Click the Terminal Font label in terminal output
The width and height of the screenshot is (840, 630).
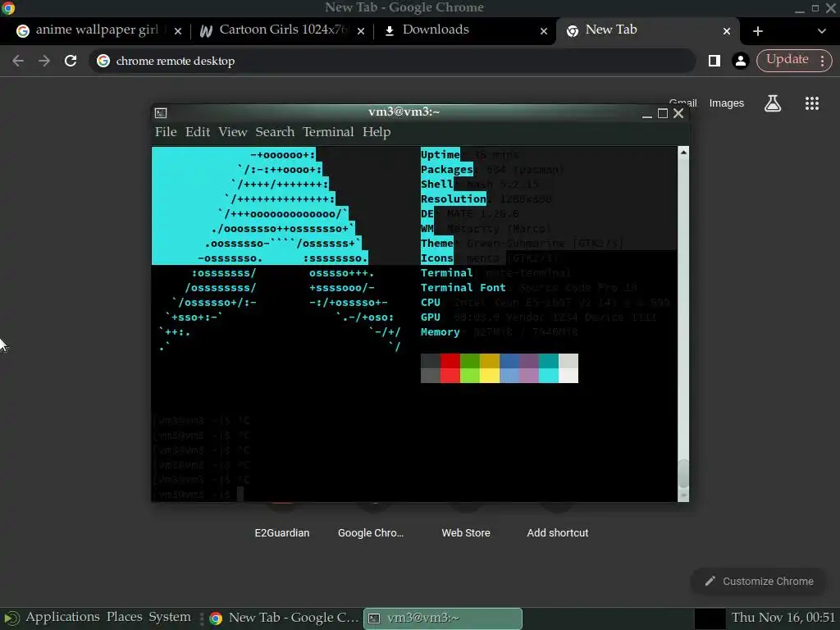pos(463,288)
